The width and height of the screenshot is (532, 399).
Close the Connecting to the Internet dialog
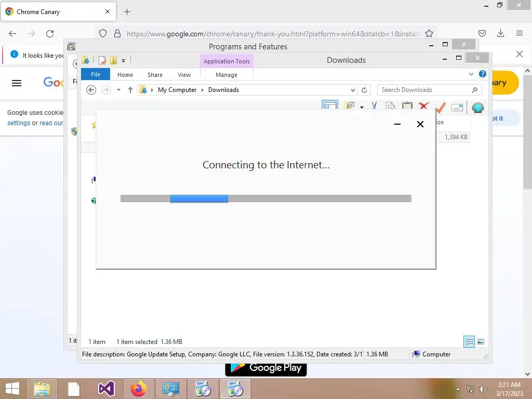(x=420, y=124)
